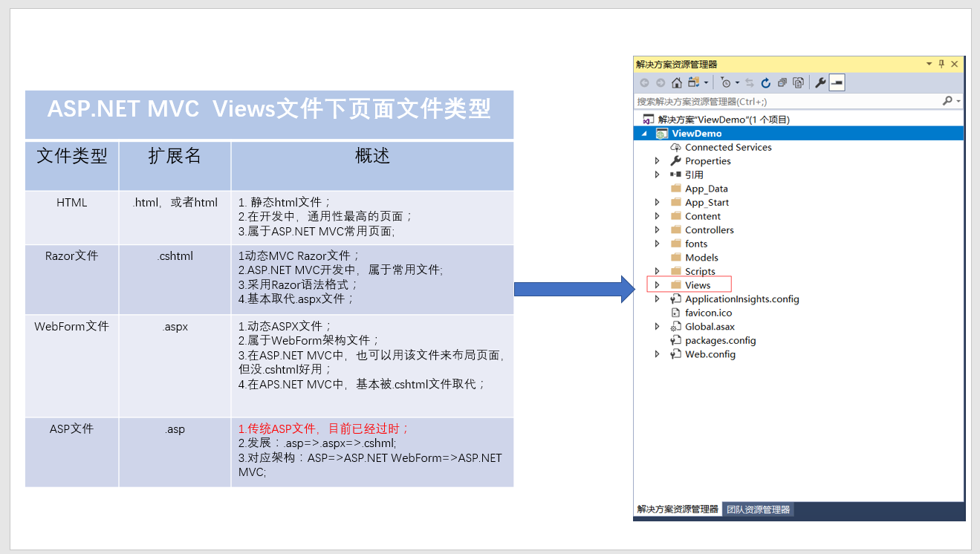The width and height of the screenshot is (980, 554).
Task: Click the ".cshtml" extension cell
Action: click(x=175, y=279)
